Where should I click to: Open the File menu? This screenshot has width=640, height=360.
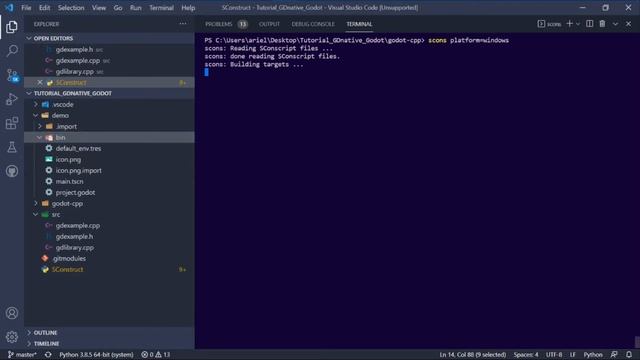(26, 7)
